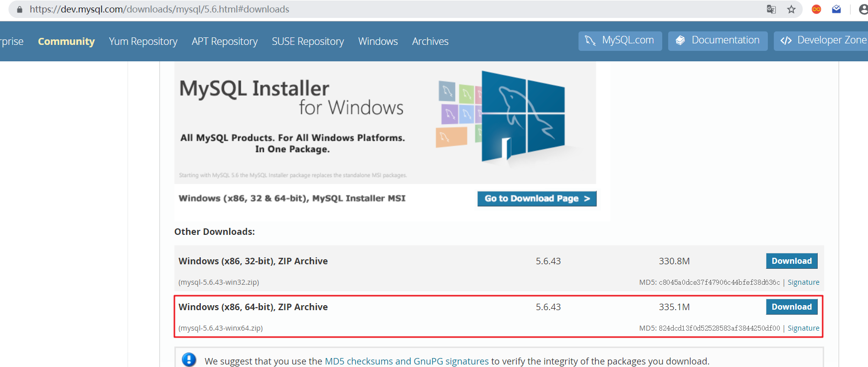Viewport: 868px width, 367px height.
Task: Select the filename (mysql-5.6.43-win32.zip)
Action: (x=219, y=282)
